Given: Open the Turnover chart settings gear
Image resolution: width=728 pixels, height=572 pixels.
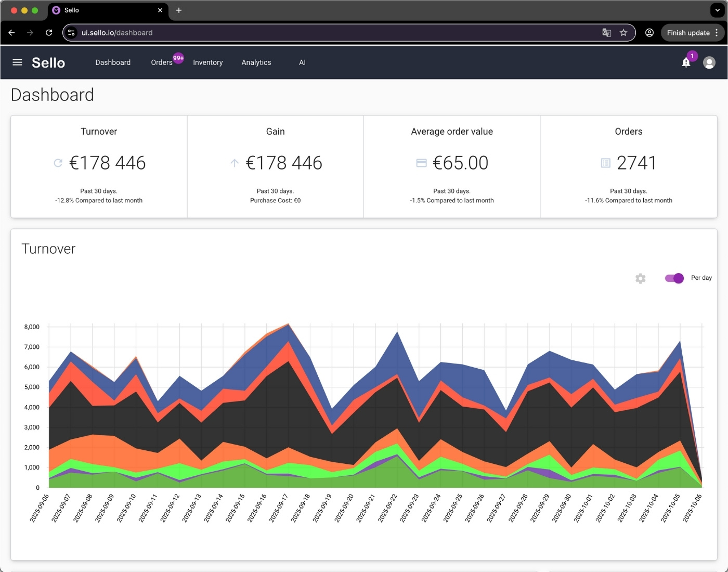Looking at the screenshot, I should point(640,278).
